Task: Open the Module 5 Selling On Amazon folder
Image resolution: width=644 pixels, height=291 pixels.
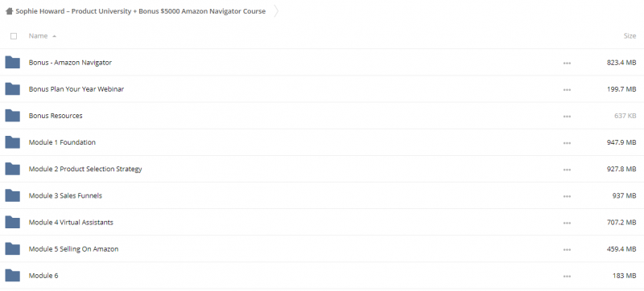Action: [73, 248]
